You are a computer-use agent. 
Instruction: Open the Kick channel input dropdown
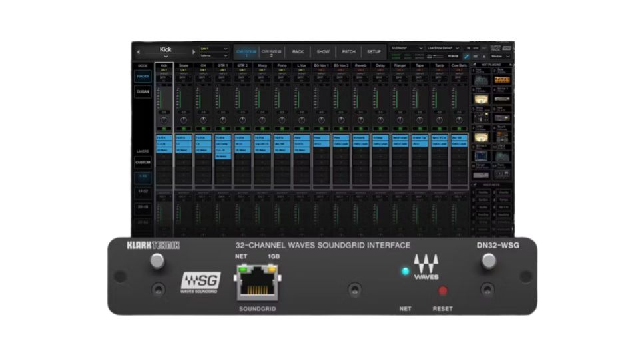164,77
